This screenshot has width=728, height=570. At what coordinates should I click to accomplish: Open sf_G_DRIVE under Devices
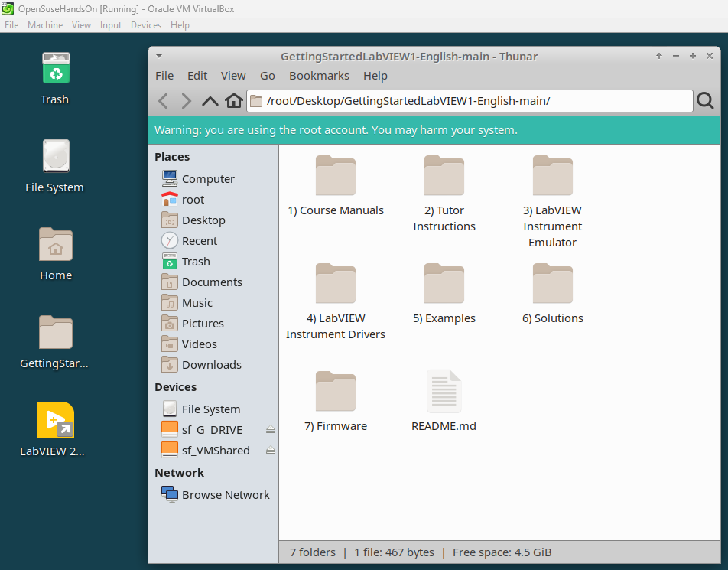tap(211, 430)
